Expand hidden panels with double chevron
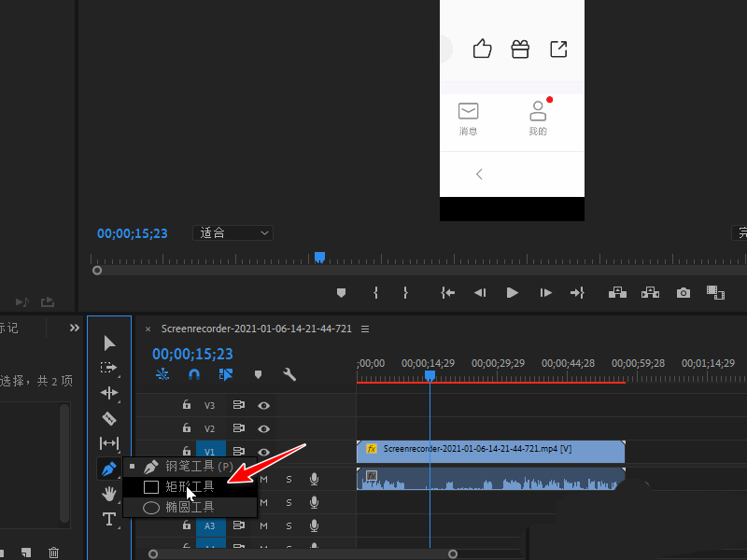Screen dimensions: 747x560 tap(75, 328)
